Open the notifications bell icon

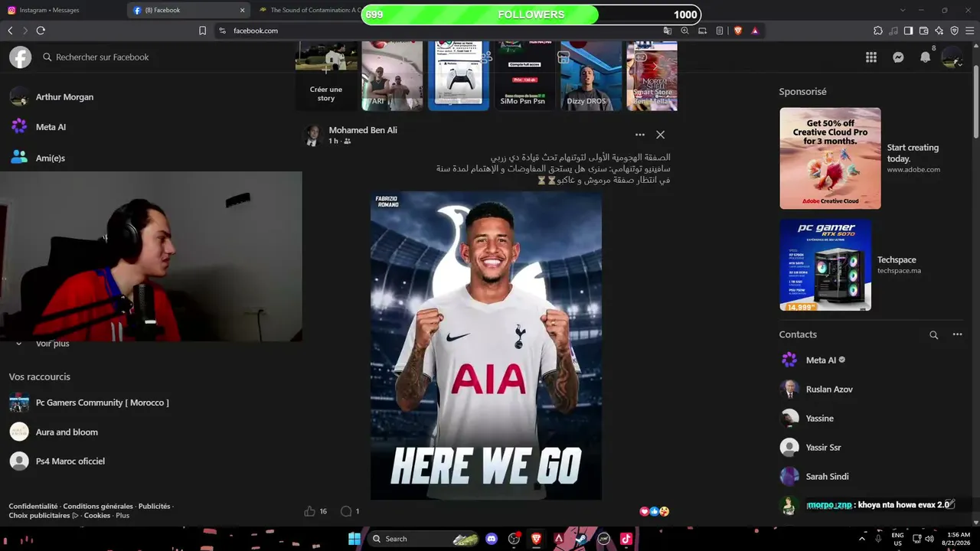925,57
